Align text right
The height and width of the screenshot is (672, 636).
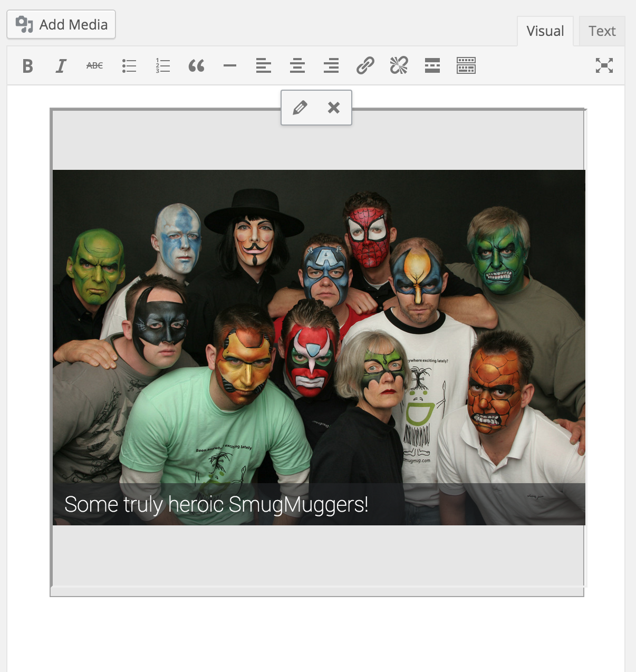coord(331,66)
